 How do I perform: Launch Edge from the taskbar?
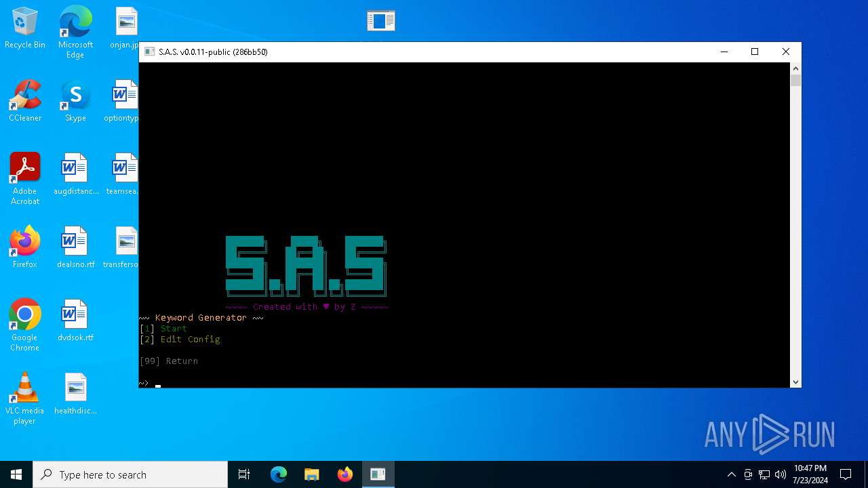coord(279,474)
